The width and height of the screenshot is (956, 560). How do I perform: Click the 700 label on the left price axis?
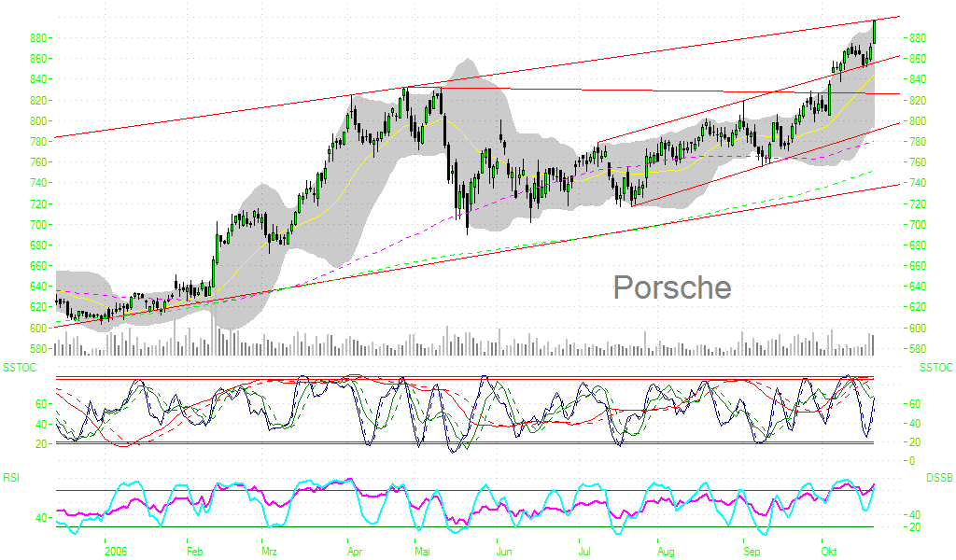tap(37, 224)
